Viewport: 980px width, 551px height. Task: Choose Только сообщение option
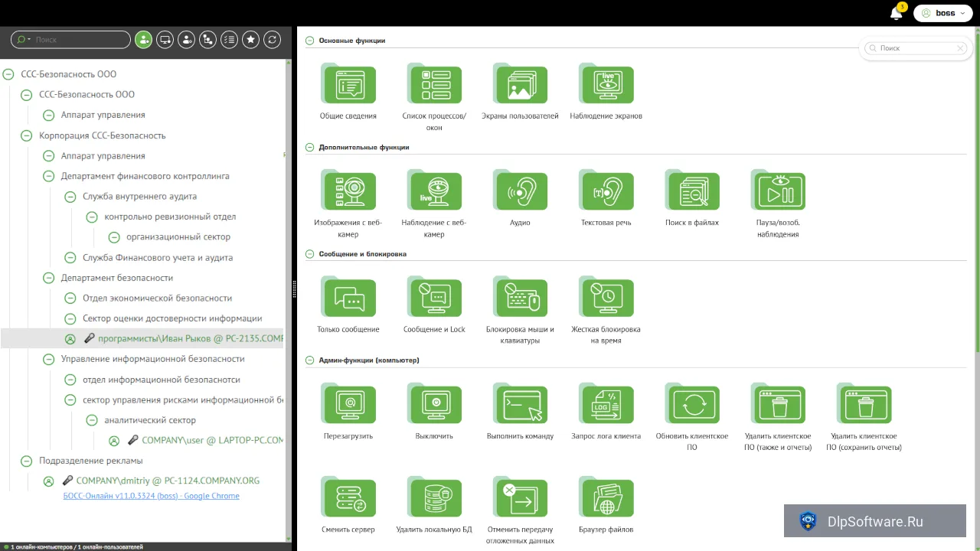click(349, 297)
